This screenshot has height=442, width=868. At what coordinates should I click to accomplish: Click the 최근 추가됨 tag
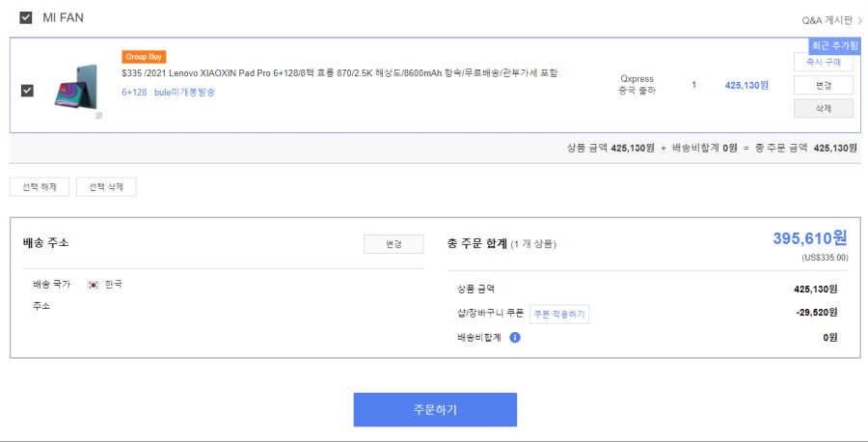click(x=835, y=45)
